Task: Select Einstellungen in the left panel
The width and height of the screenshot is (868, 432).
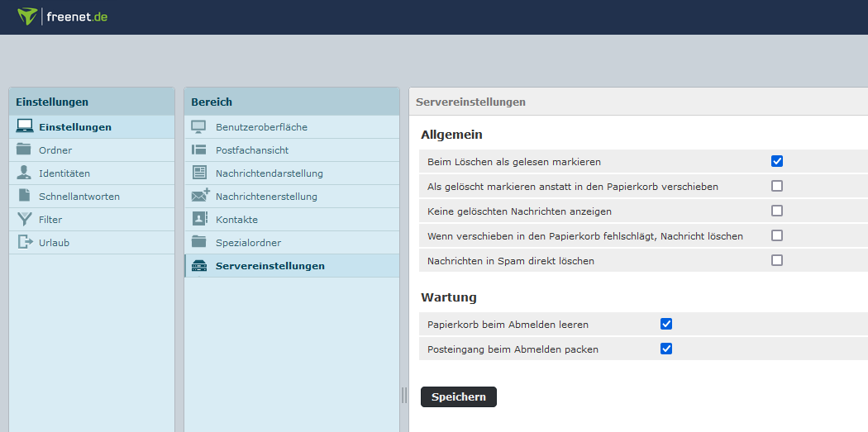Action: [x=74, y=126]
